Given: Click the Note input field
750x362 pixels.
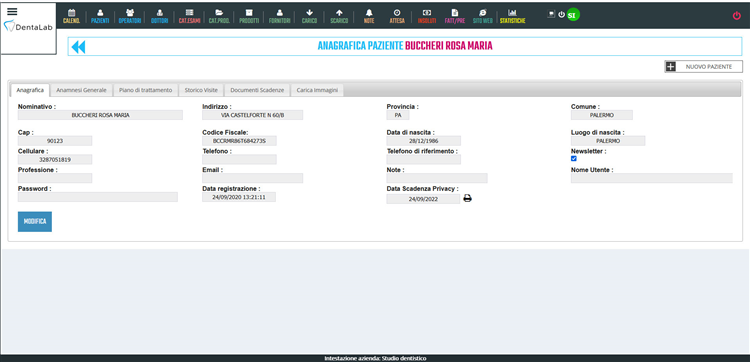Looking at the screenshot, I should coord(437,178).
